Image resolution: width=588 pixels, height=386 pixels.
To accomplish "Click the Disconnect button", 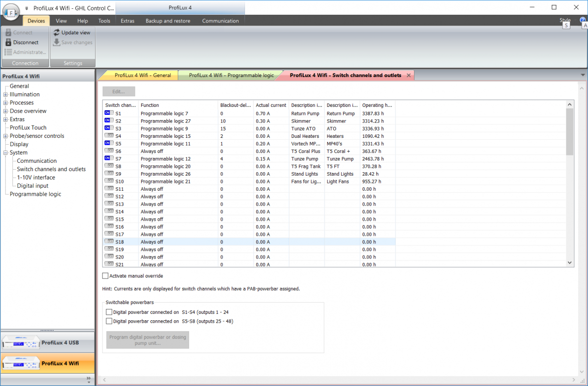I will tap(22, 42).
